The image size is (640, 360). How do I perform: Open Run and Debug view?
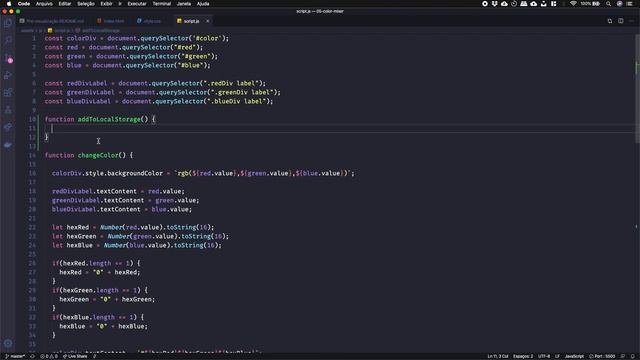click(x=8, y=75)
